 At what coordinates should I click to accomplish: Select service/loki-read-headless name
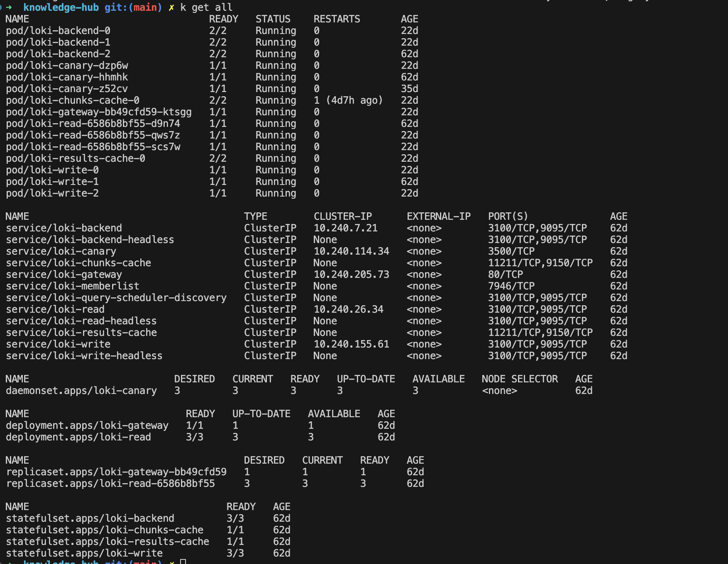81,321
